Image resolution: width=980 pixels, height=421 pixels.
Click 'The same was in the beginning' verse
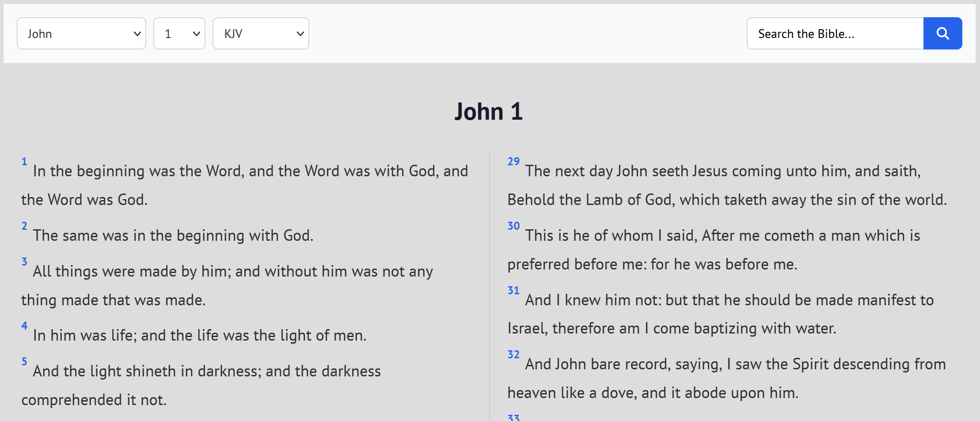point(173,236)
